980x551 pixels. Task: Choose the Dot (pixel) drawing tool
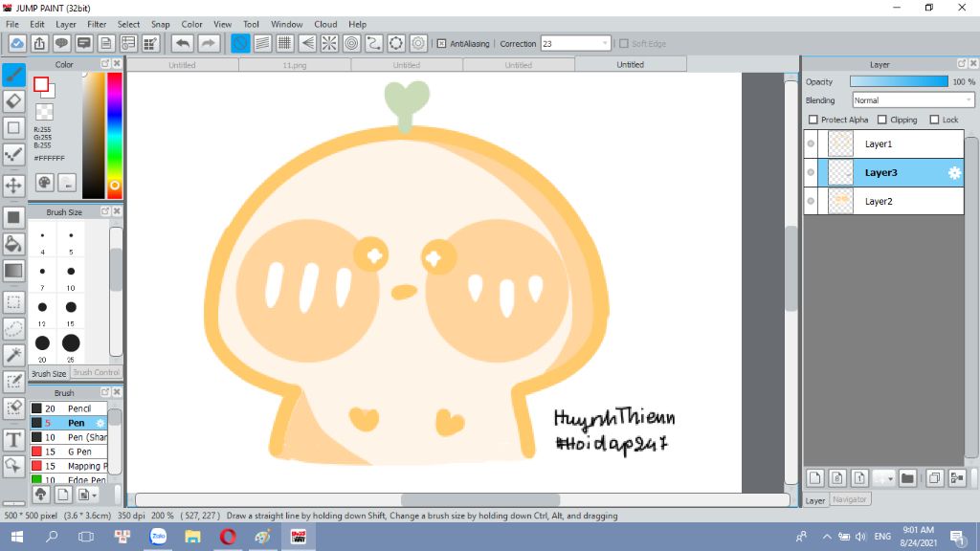13,155
